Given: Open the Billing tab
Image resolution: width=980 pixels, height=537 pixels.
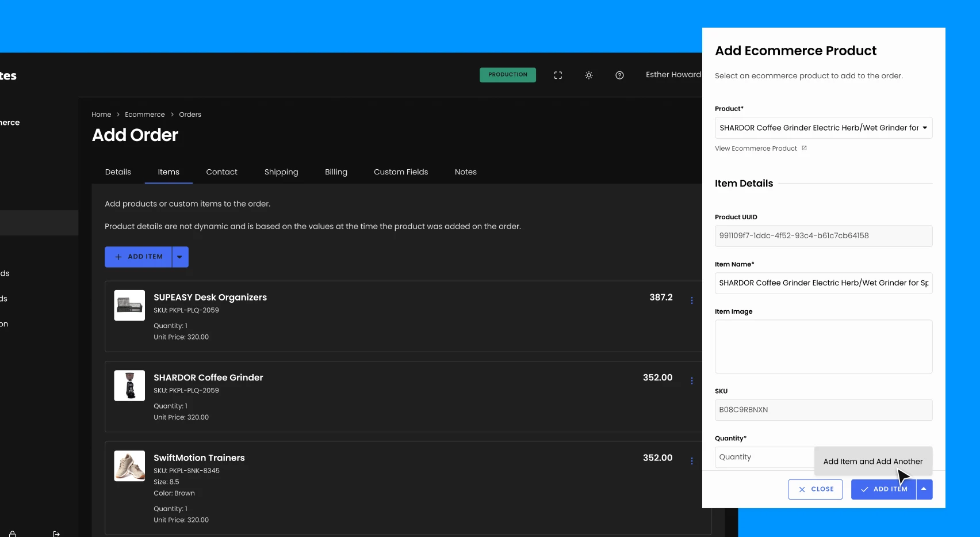Looking at the screenshot, I should click(336, 172).
